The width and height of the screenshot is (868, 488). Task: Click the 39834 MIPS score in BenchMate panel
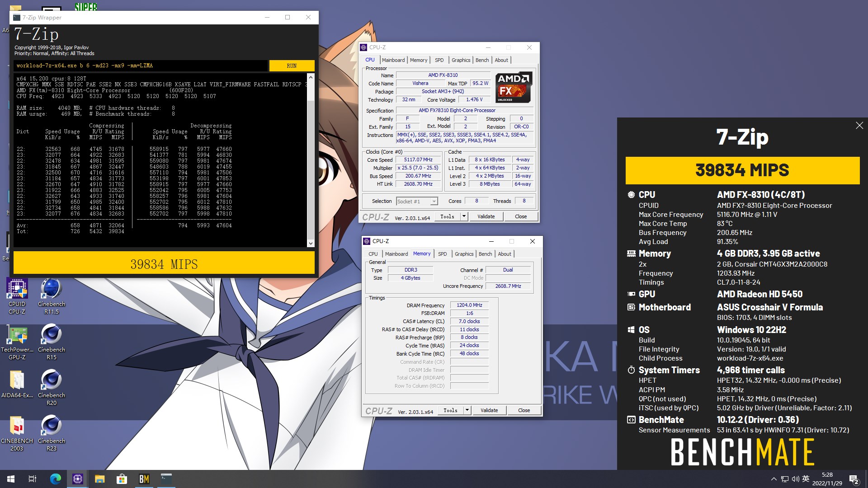pyautogui.click(x=742, y=170)
